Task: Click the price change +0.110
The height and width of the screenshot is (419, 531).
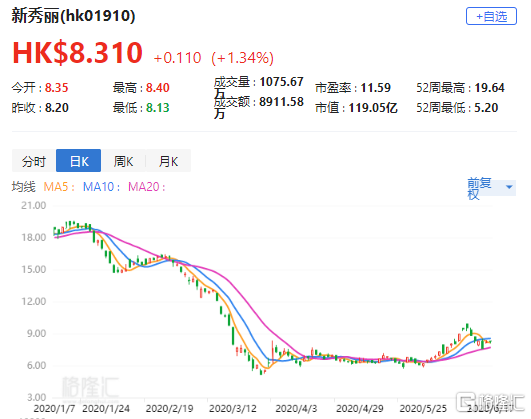Action: pos(177,58)
